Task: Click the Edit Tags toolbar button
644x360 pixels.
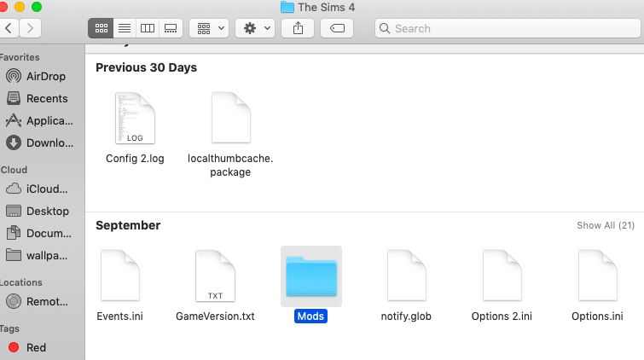Action: (337, 28)
